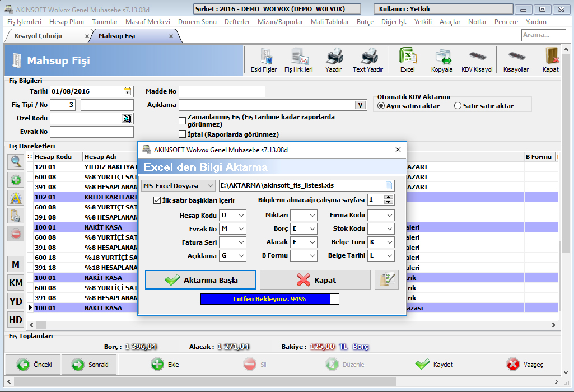Viewport: 574px width, 392px height.
Task: Click the Kapat door icon in toolbar
Action: point(551,60)
